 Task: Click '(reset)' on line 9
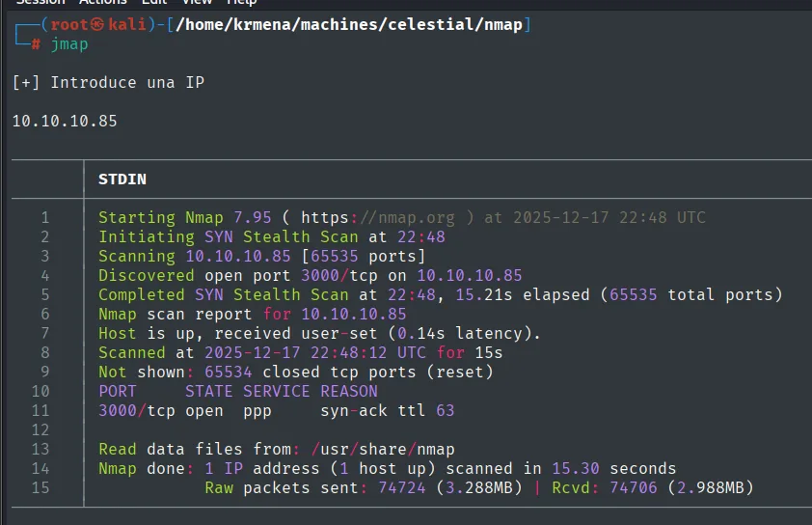[460, 373]
